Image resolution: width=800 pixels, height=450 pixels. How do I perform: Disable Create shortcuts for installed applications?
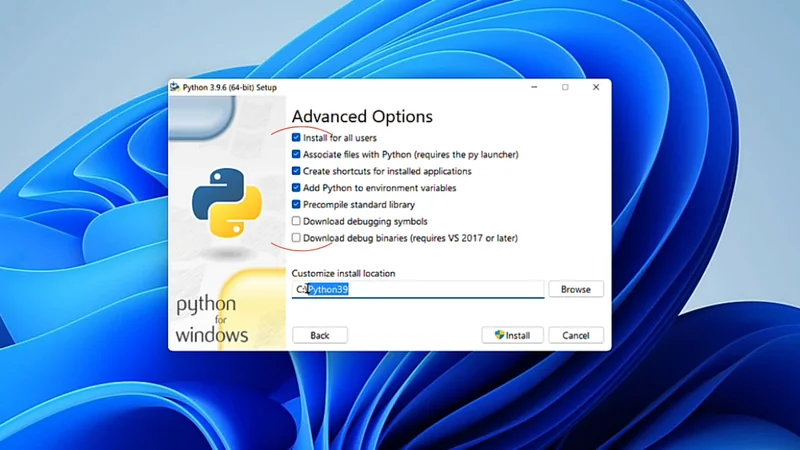pos(296,171)
